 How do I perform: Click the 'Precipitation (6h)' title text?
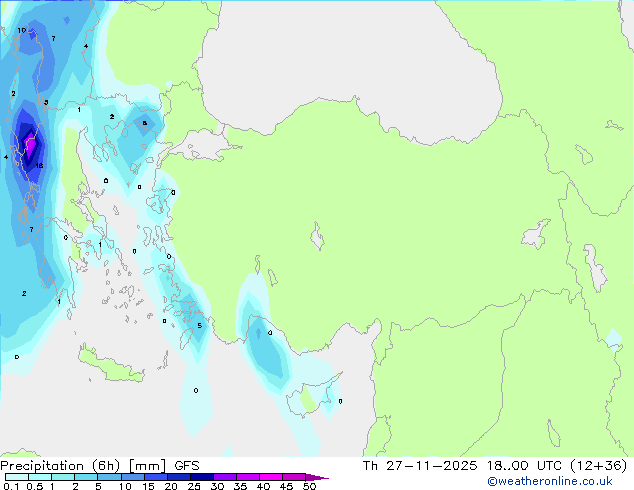click(60, 466)
